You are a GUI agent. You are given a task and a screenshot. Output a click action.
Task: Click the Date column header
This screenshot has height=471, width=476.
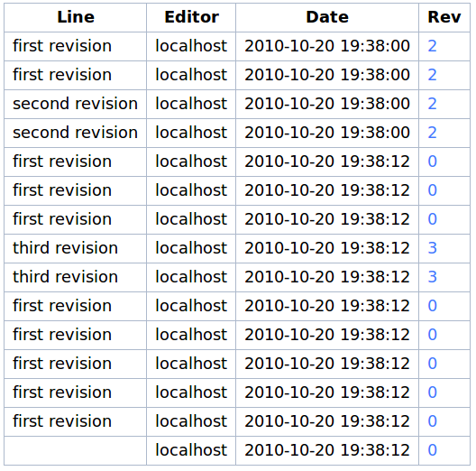click(327, 17)
